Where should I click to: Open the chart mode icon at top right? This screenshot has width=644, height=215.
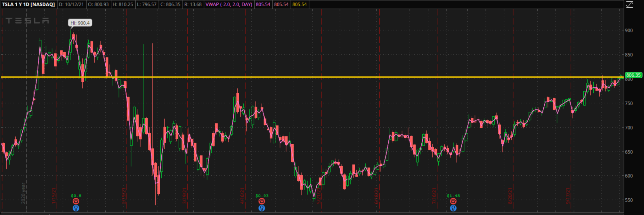click(x=629, y=4)
